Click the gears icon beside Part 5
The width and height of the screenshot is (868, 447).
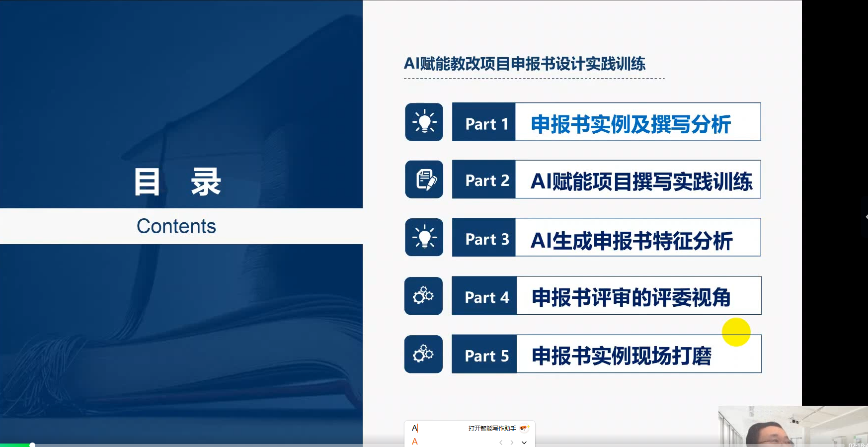point(423,354)
